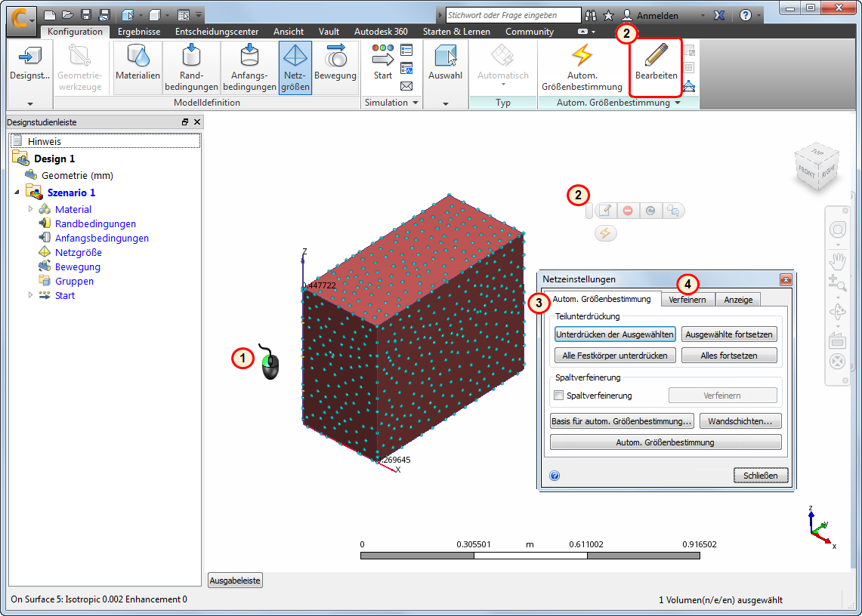Click the Start simulation arrow button
862x616 pixels.
click(382, 63)
